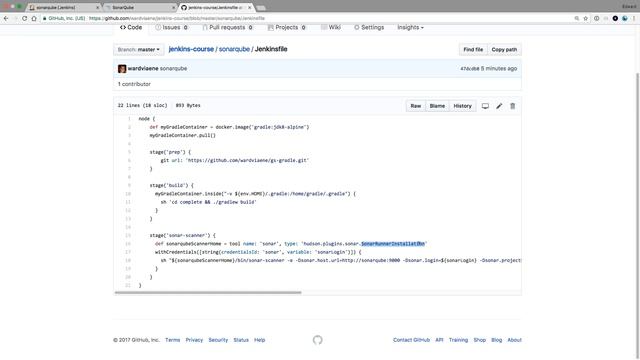The height and width of the screenshot is (360, 640).
Task: Click the wardviaene avatar image
Action: point(122,69)
